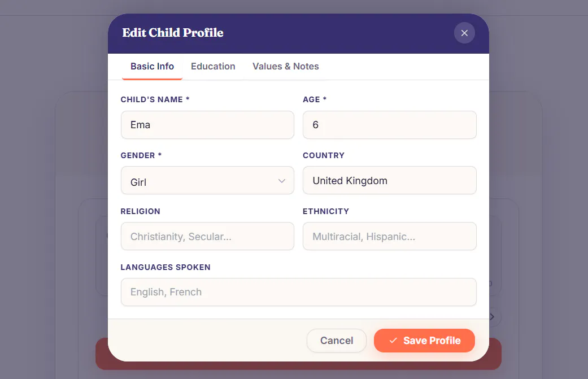The width and height of the screenshot is (588, 379).
Task: Click into the Religion text box
Action: (x=207, y=236)
